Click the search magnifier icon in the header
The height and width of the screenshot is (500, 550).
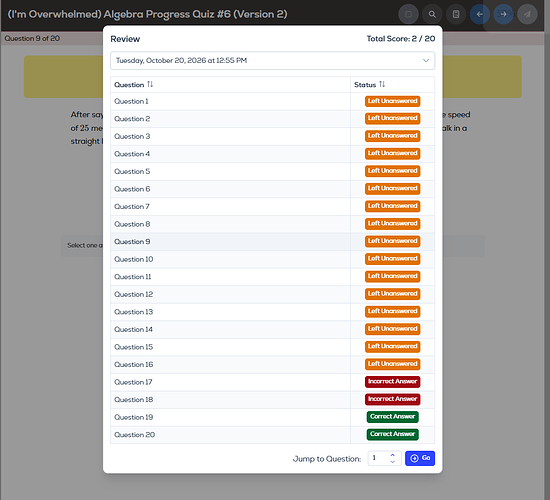click(x=432, y=14)
